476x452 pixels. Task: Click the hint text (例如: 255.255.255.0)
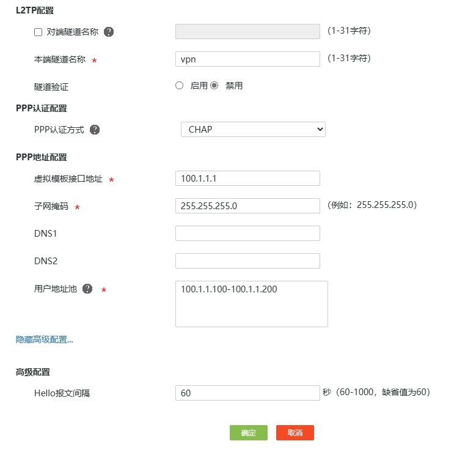click(x=372, y=205)
